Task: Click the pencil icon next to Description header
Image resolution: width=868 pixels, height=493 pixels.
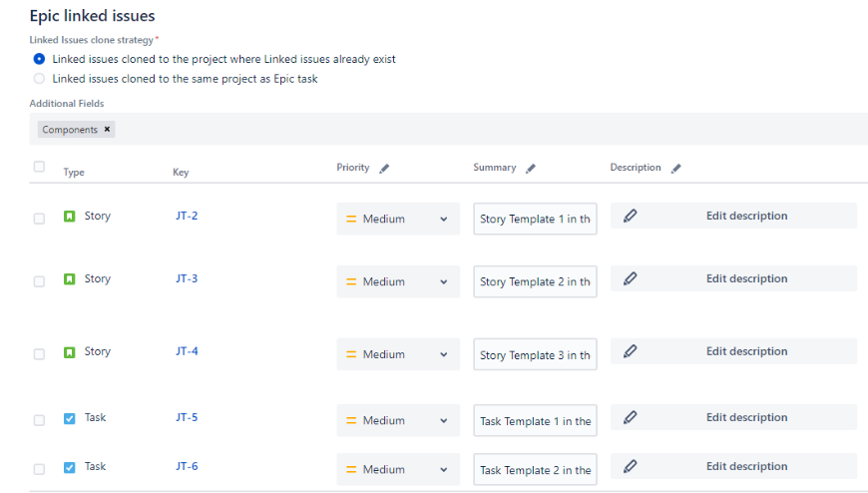Action: click(675, 169)
